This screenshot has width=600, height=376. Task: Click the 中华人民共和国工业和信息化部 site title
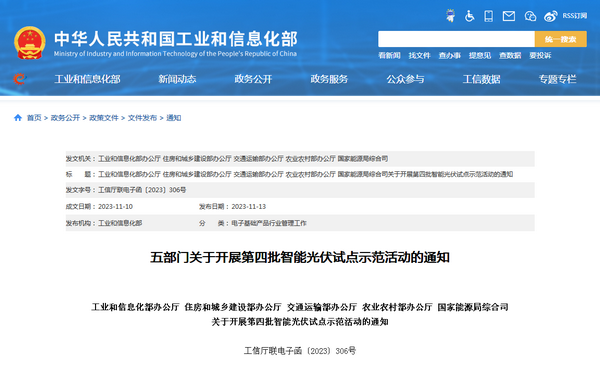click(176, 39)
